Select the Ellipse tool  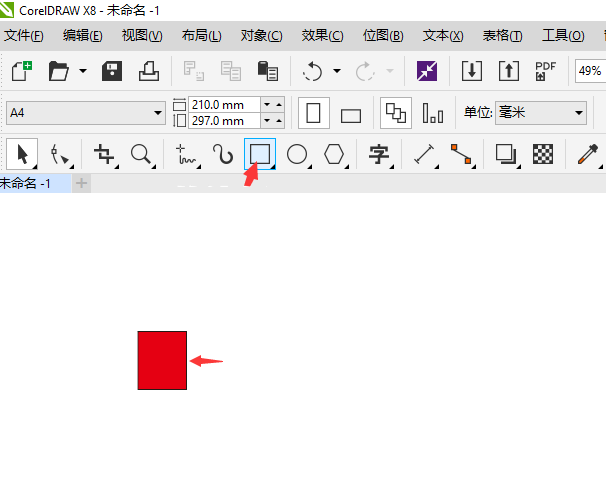coord(298,154)
